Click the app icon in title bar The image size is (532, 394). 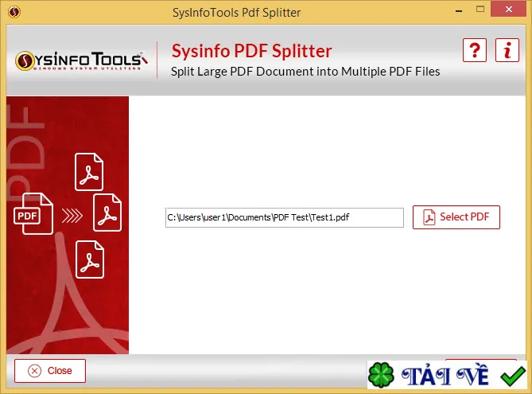click(x=14, y=12)
